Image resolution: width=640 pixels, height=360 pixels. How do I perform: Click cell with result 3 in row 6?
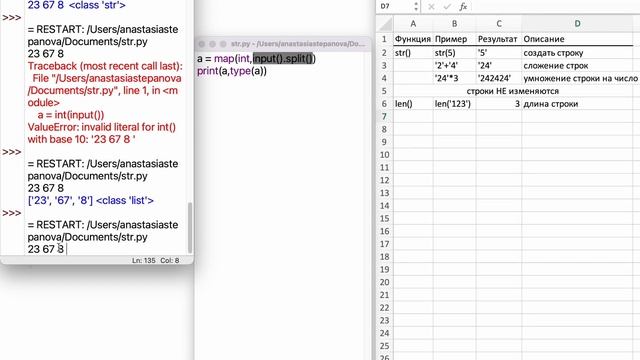point(499,104)
